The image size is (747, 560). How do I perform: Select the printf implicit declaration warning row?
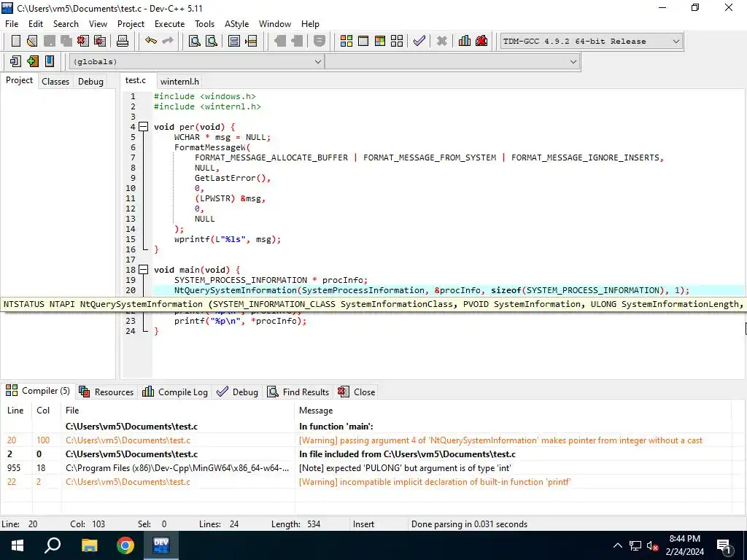coord(366,482)
